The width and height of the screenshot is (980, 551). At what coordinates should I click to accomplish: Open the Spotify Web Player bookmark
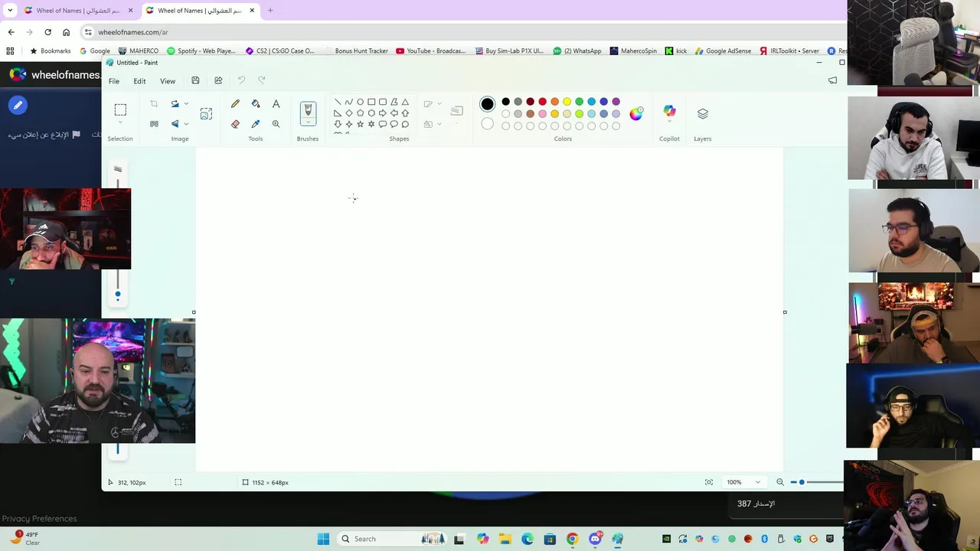coord(201,51)
